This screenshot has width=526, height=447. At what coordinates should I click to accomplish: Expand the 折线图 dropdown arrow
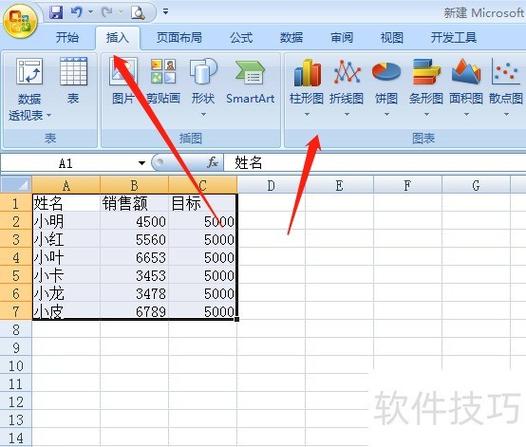click(347, 115)
